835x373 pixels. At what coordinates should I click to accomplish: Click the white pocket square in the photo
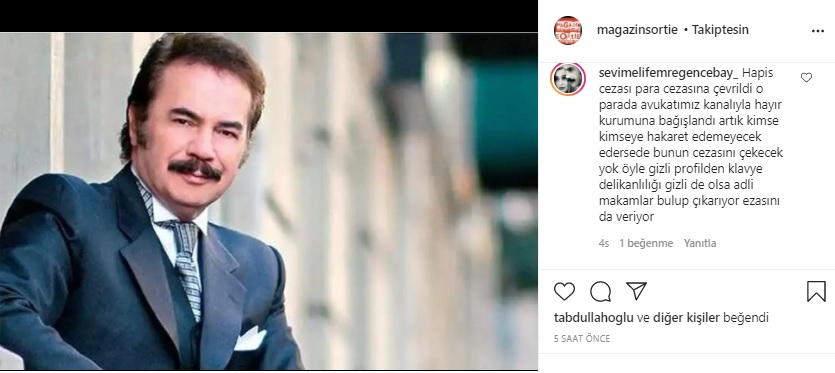[x=250, y=339]
